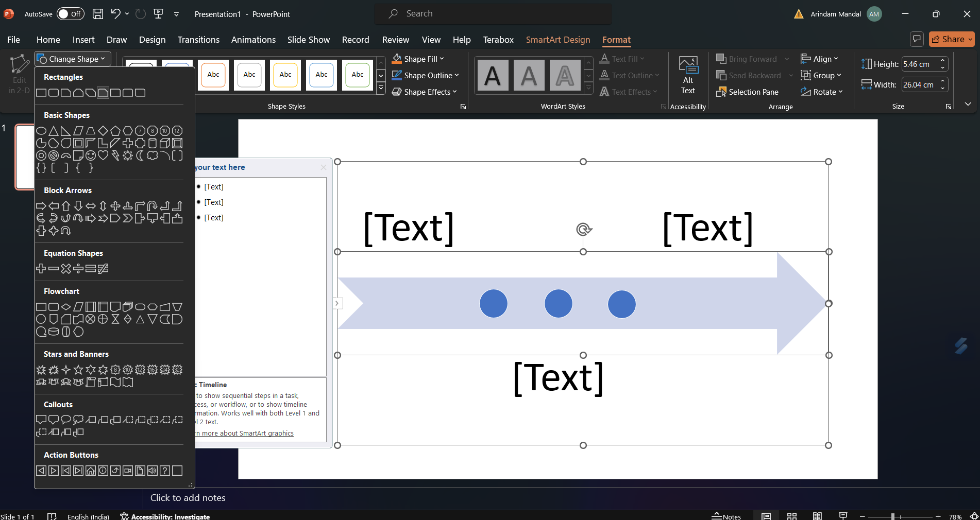The image size is (980, 520).
Task: Click the Share button
Action: tap(951, 39)
